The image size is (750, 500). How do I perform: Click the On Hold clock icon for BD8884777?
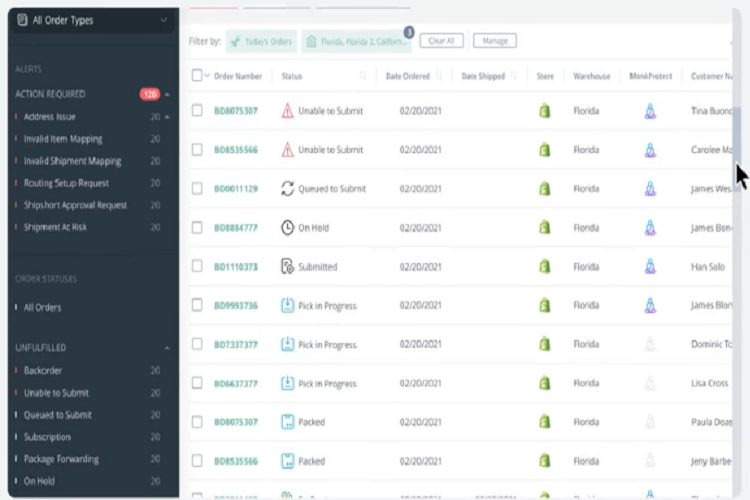tap(287, 227)
